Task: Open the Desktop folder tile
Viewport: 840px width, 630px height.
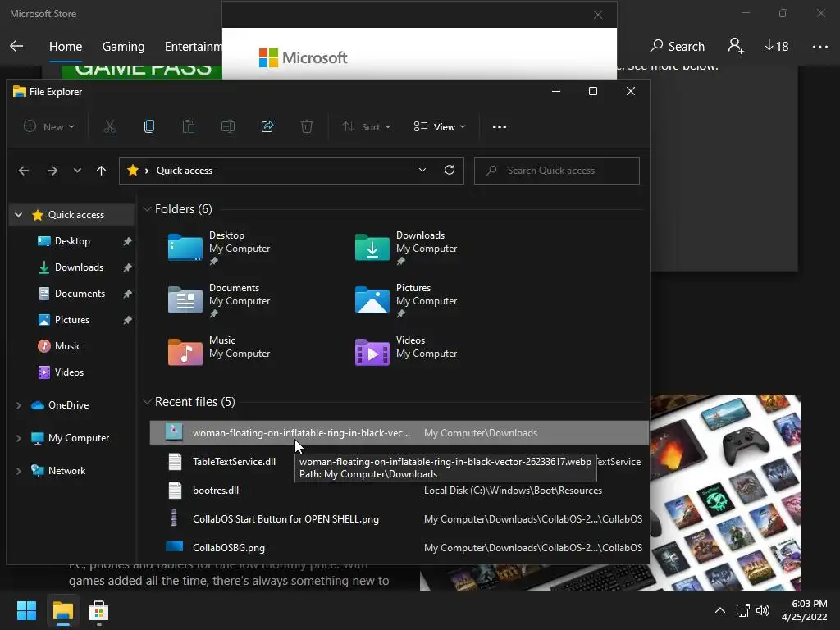Action: (x=220, y=248)
